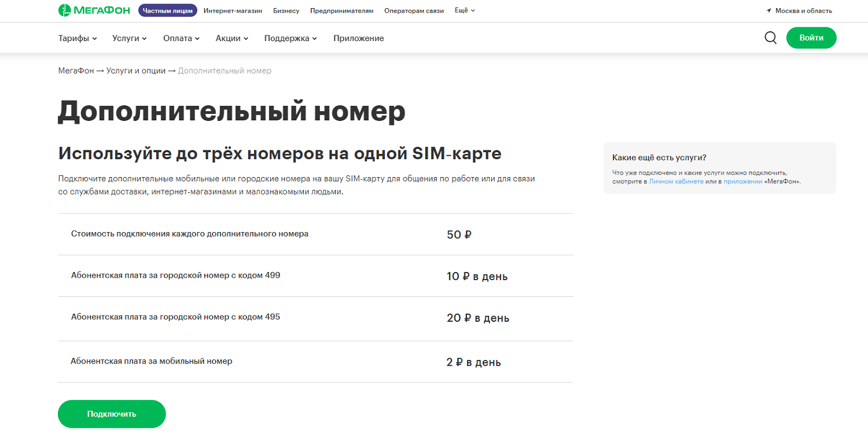This screenshot has width=868, height=434.
Task: Expand the Тарифы menu
Action: 78,38
